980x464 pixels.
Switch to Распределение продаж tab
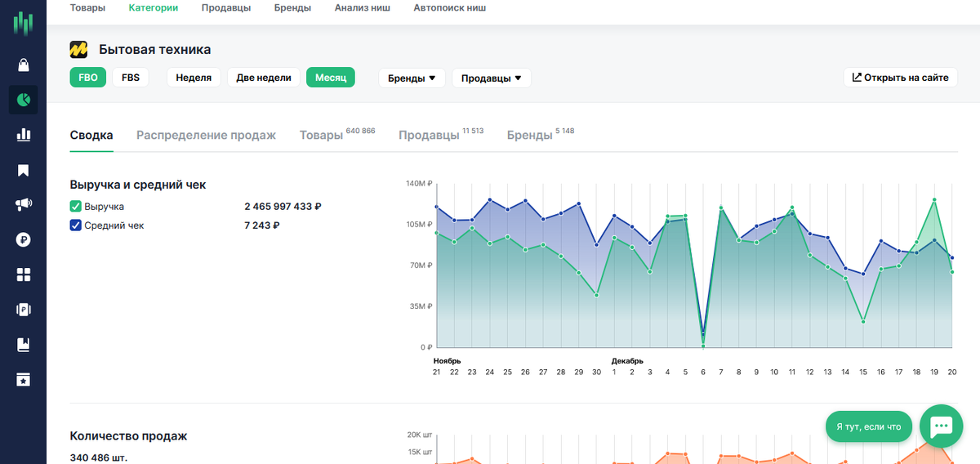206,136
